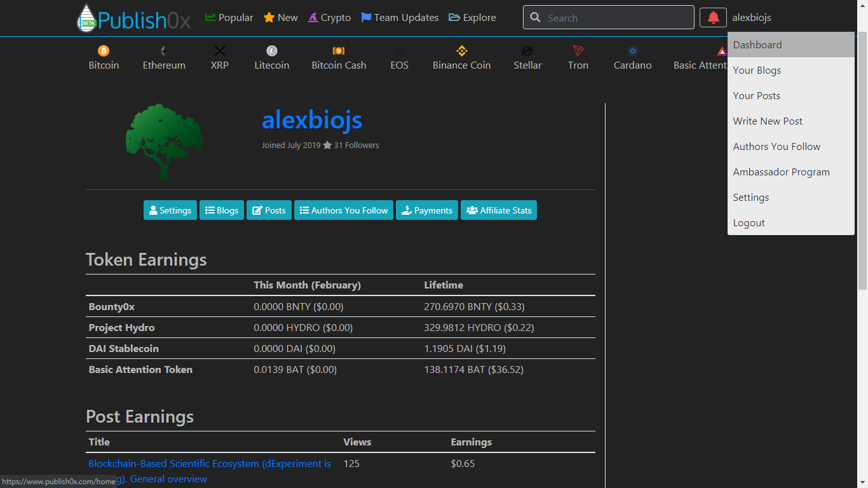The width and height of the screenshot is (868, 488).
Task: Click the "Lifetime" column header
Action: 444,285
